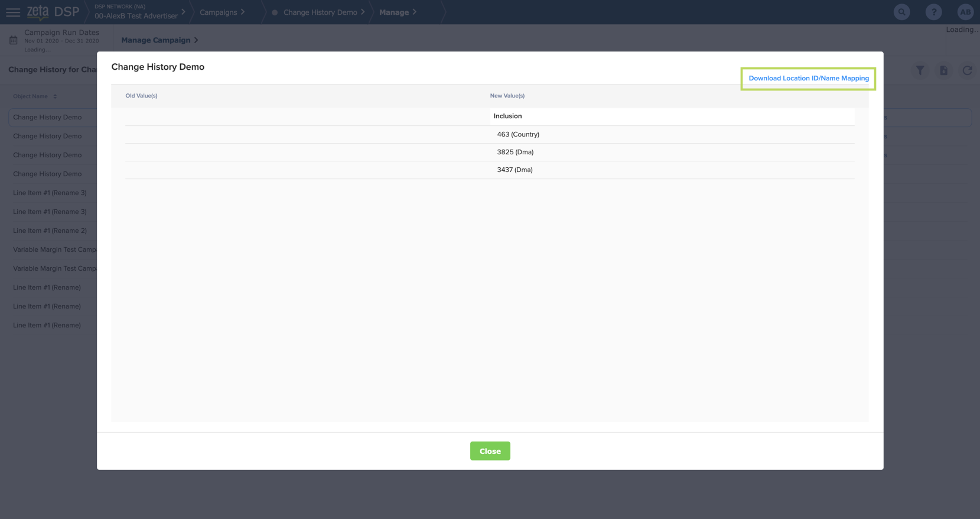Open Change History Demo breadcrumb
Screen dimensions: 980x519
pyautogui.click(x=320, y=12)
